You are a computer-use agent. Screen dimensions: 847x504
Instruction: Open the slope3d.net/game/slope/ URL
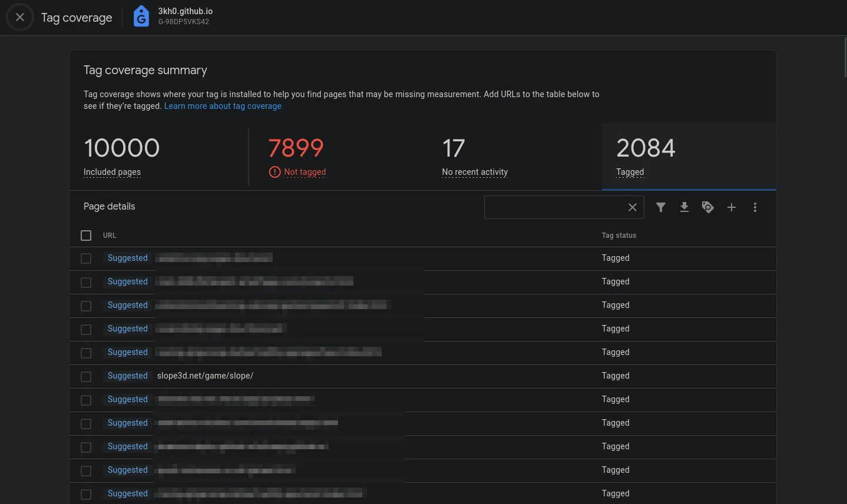(x=205, y=376)
